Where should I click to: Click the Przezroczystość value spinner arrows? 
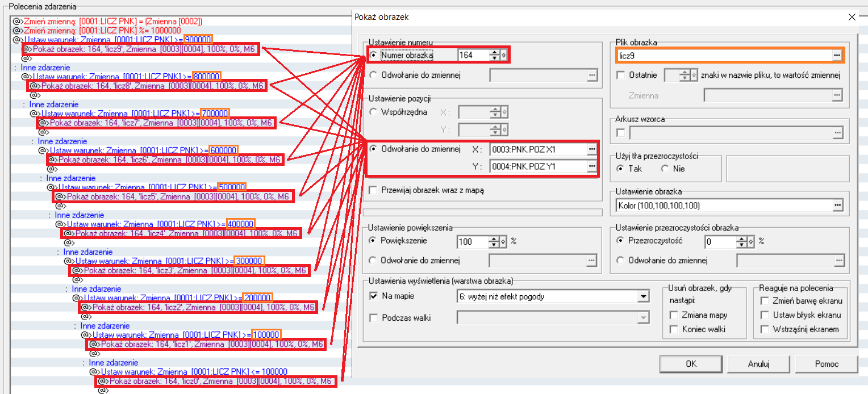[741, 241]
